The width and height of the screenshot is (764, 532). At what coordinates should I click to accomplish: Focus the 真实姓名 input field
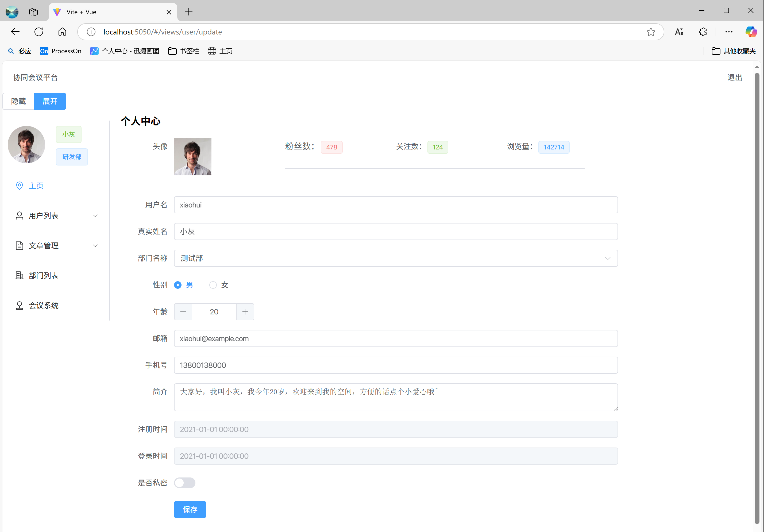(396, 232)
